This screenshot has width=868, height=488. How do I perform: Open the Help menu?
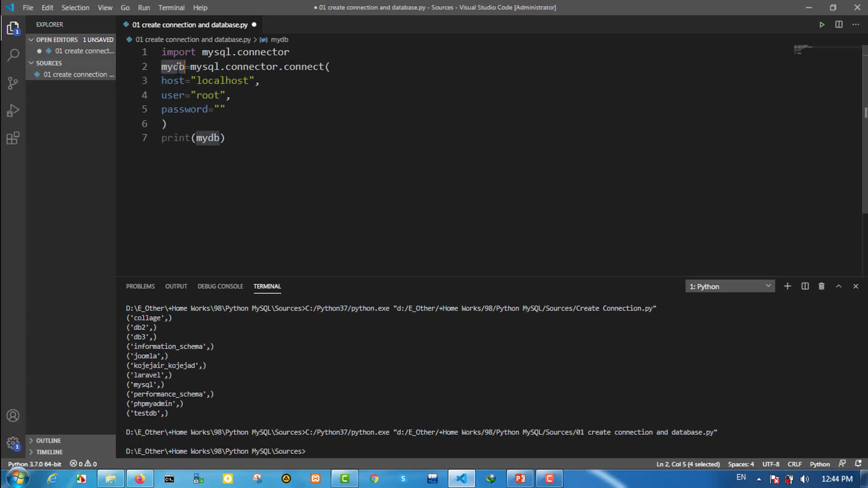point(200,7)
